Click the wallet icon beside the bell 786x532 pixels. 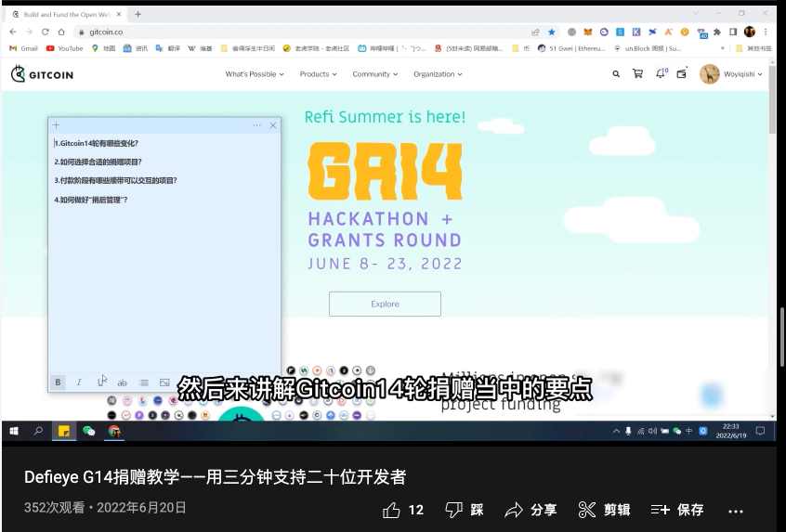pyautogui.click(x=682, y=73)
